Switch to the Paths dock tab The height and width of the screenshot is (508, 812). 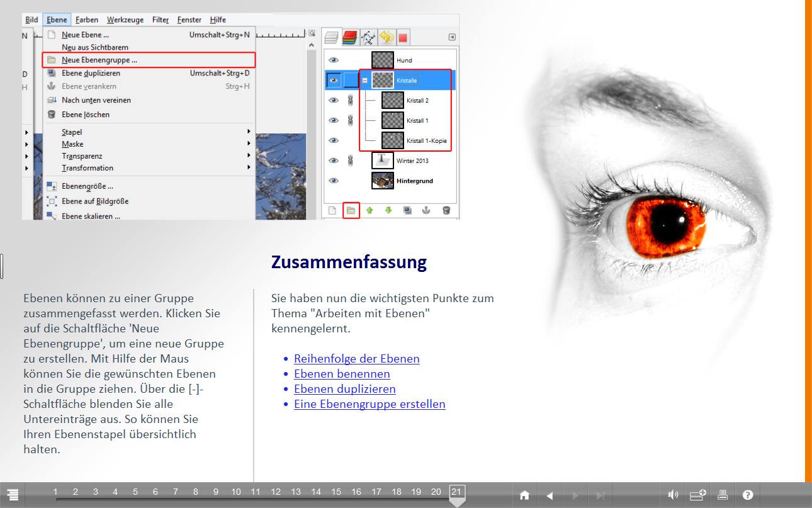(x=368, y=38)
